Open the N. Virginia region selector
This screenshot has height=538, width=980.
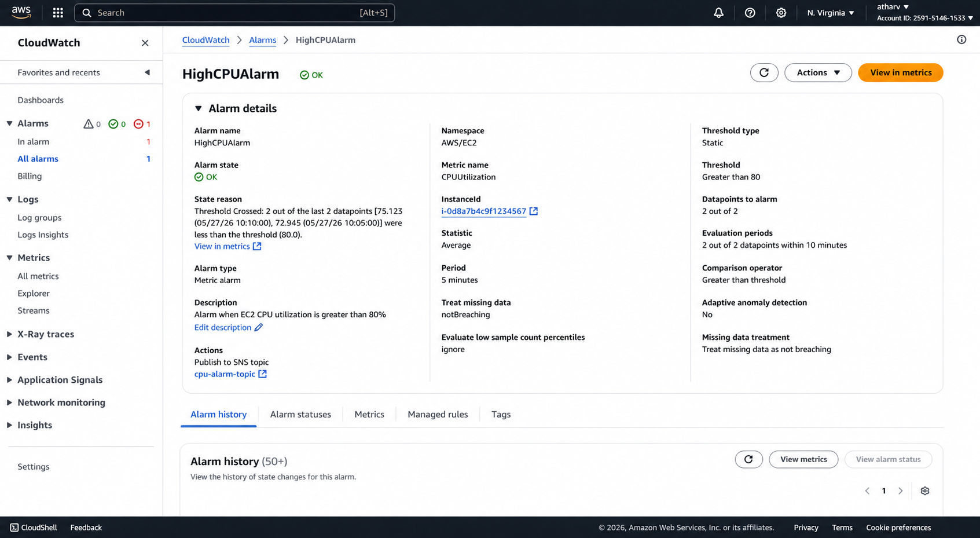tap(831, 13)
